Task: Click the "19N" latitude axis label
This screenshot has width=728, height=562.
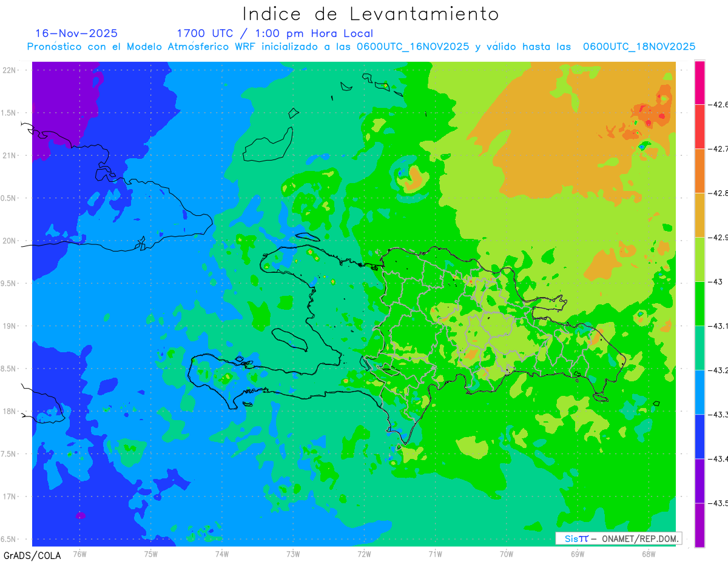Action: [x=9, y=326]
